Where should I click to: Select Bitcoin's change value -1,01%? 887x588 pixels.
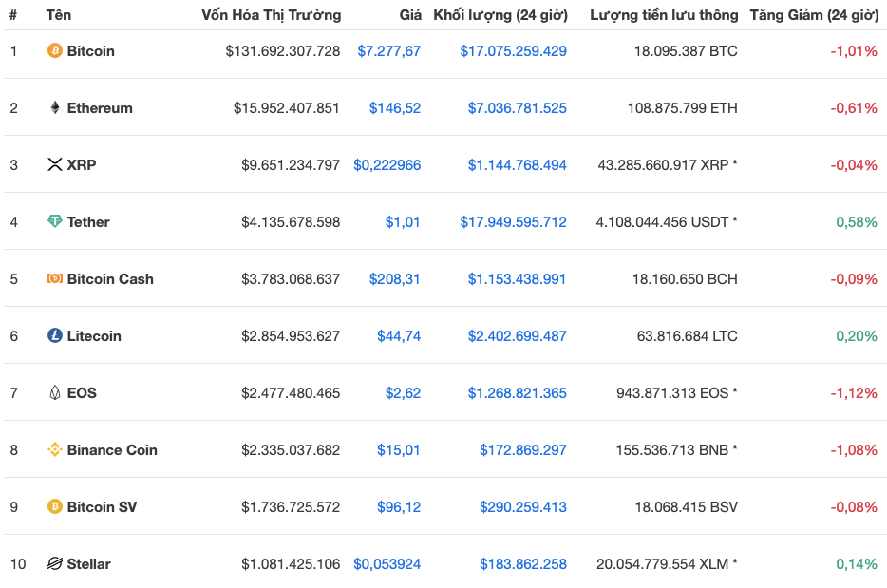pos(854,51)
